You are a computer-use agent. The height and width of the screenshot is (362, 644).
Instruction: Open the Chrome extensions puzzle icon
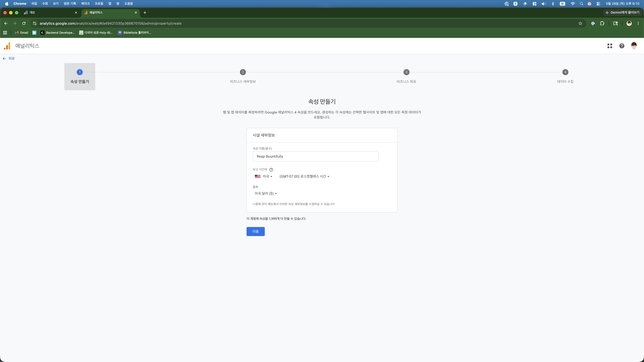(602, 24)
